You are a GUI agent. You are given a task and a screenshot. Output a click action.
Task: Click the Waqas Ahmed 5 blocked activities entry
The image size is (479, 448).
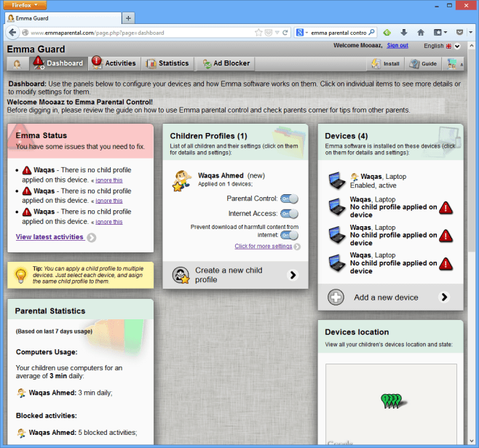[77, 433]
